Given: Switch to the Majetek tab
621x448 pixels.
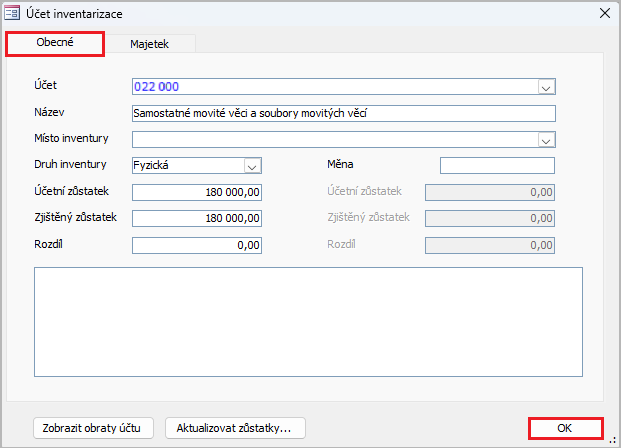Looking at the screenshot, I should (149, 44).
